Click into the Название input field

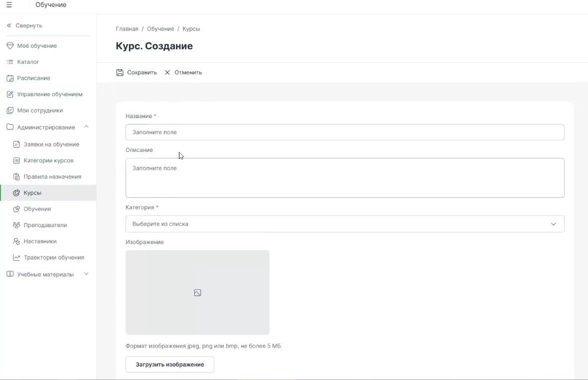click(344, 132)
